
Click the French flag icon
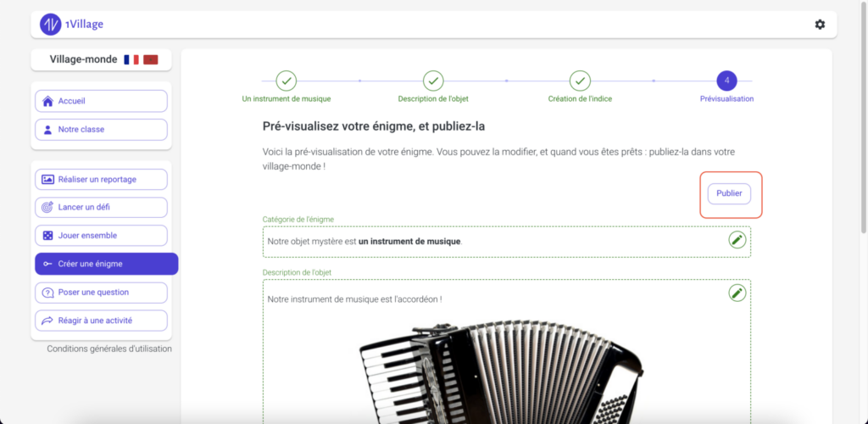[x=131, y=59]
